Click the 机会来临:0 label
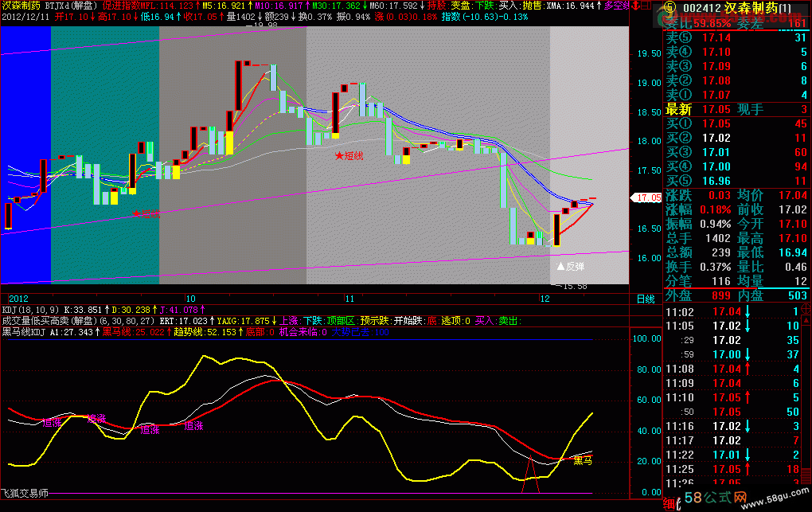The height and width of the screenshot is (512, 812). (303, 332)
